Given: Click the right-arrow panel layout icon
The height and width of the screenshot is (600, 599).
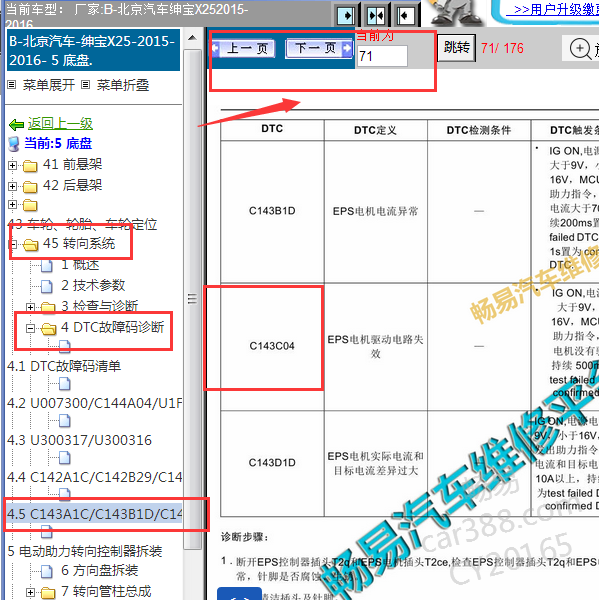Looking at the screenshot, I should 347,16.
